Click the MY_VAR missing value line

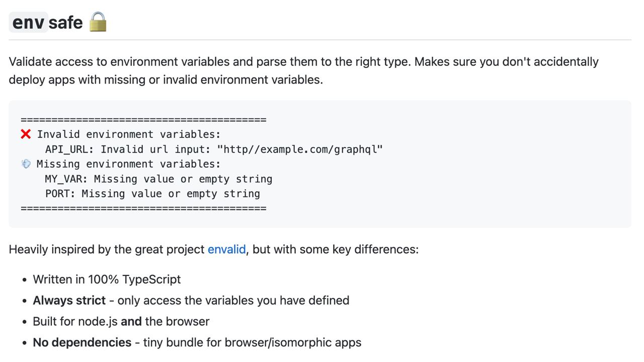pos(158,179)
